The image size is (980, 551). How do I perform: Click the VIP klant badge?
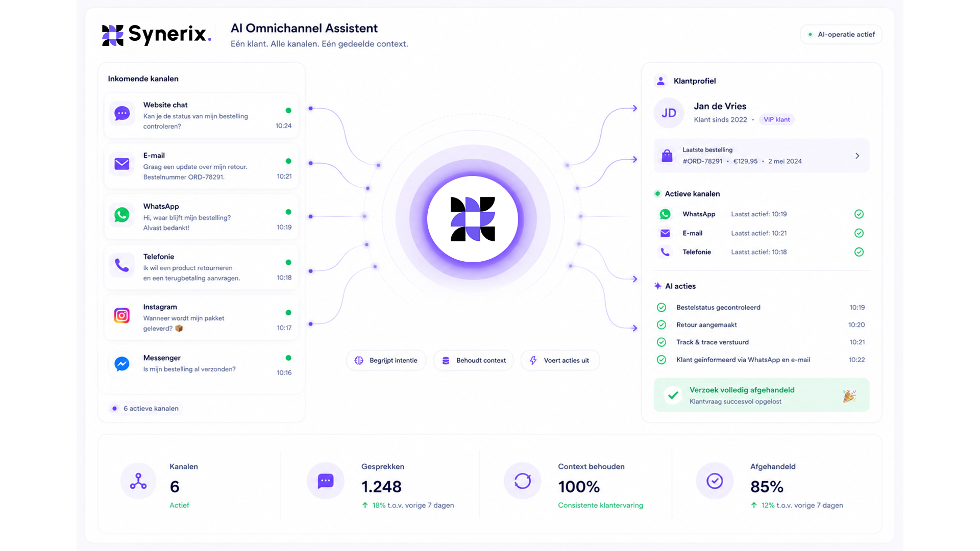[x=776, y=120]
